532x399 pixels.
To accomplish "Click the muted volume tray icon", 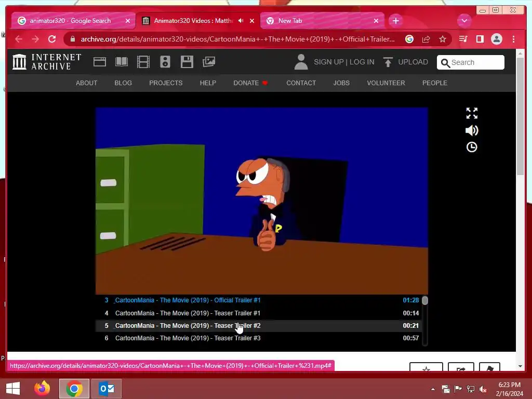I will [483, 389].
